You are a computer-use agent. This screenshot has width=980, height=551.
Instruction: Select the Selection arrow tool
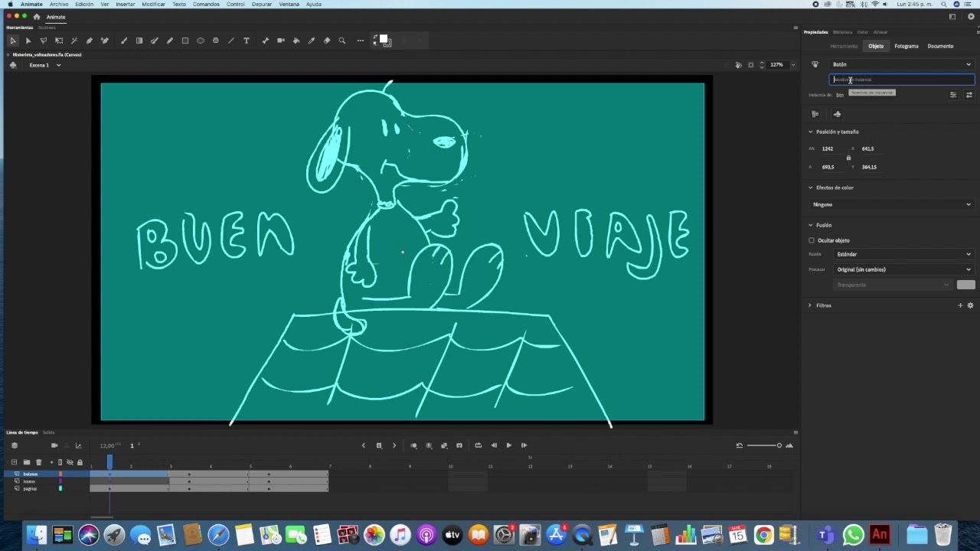click(x=13, y=41)
